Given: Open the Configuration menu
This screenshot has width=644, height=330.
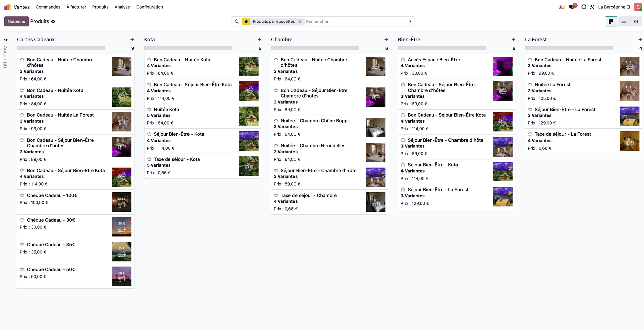Looking at the screenshot, I should point(149,7).
